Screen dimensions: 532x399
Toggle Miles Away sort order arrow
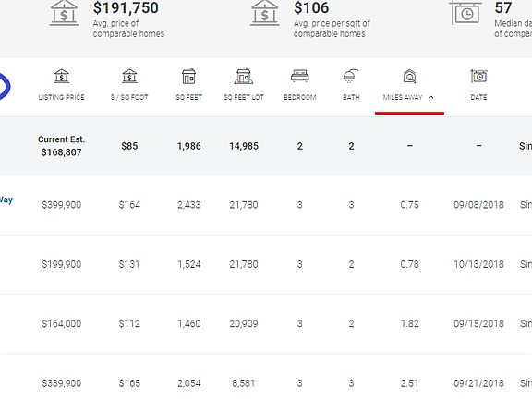pos(431,97)
